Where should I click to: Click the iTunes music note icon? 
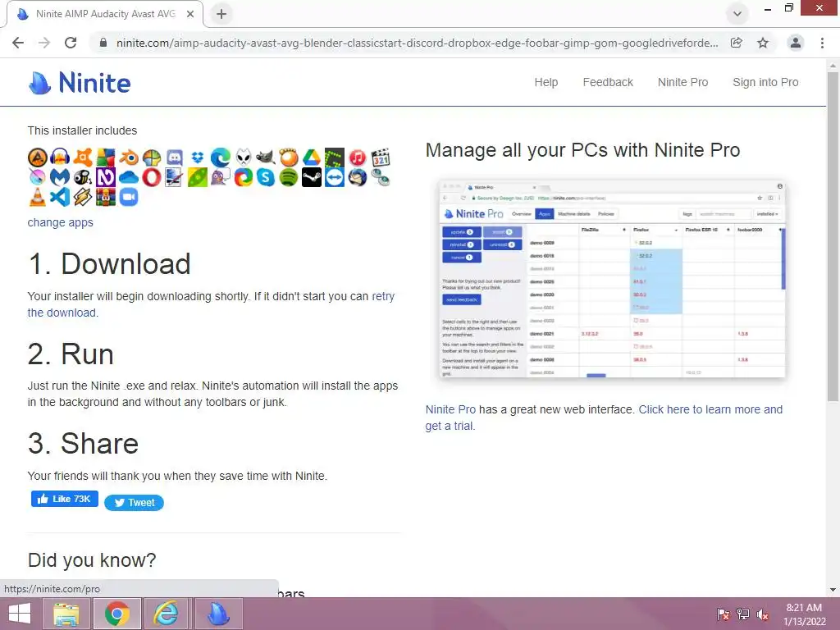click(x=358, y=157)
